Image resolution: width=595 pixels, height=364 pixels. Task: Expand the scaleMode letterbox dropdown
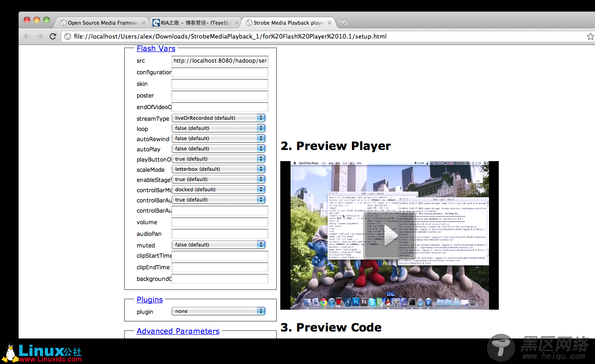(x=218, y=169)
